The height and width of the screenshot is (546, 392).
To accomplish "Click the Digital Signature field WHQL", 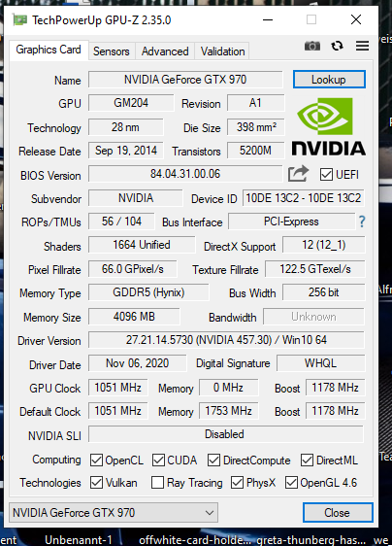I will point(321,363).
